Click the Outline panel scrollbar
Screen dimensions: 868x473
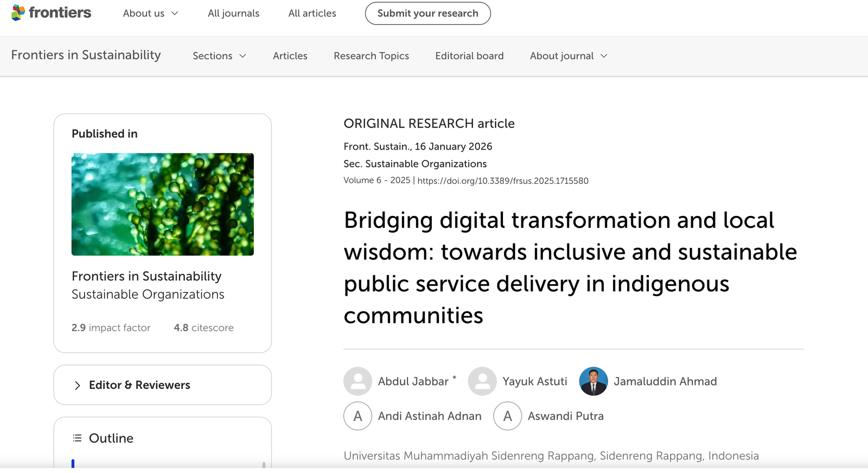pos(264,464)
